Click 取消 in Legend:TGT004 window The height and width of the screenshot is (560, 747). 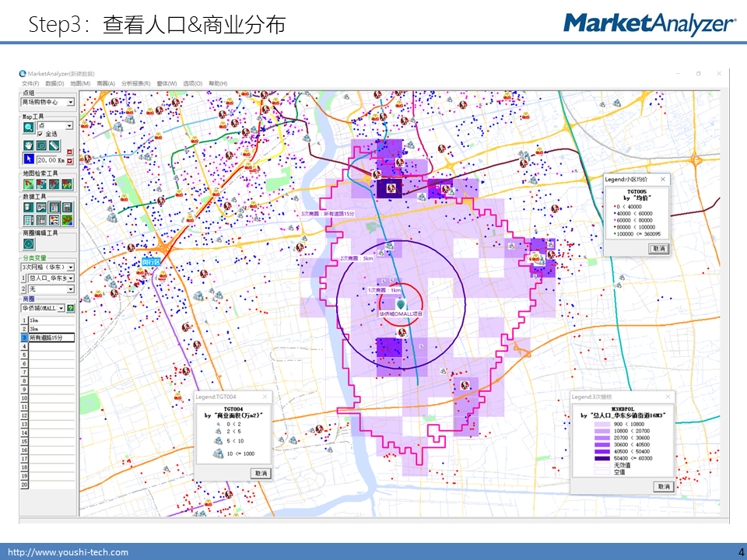[x=261, y=473]
